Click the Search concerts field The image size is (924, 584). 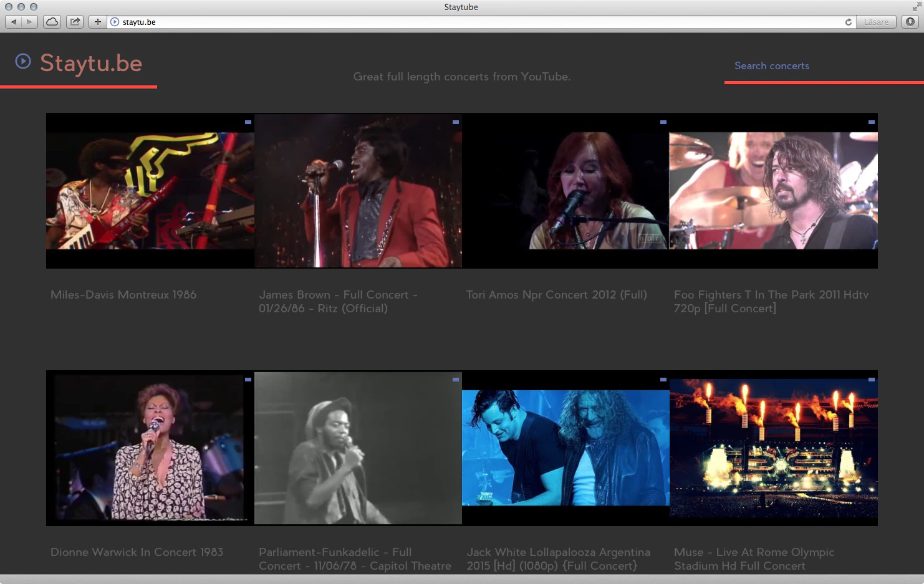pos(824,66)
